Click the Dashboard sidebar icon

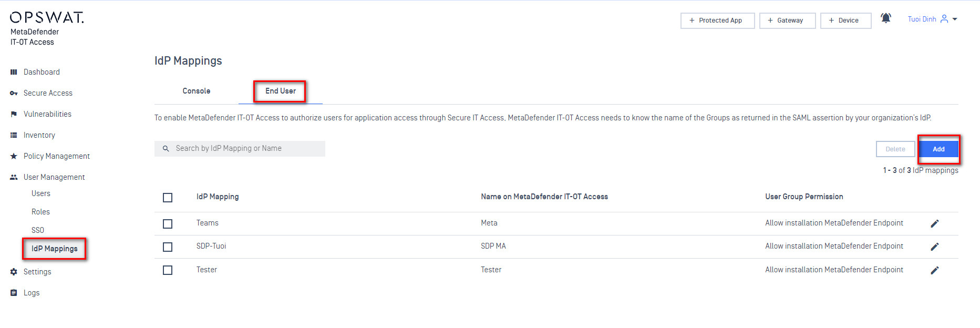pyautogui.click(x=14, y=72)
